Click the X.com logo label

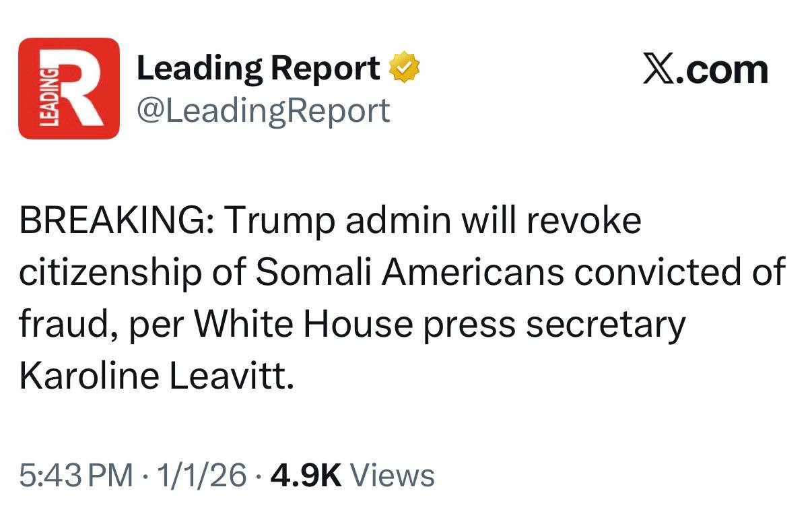click(705, 69)
